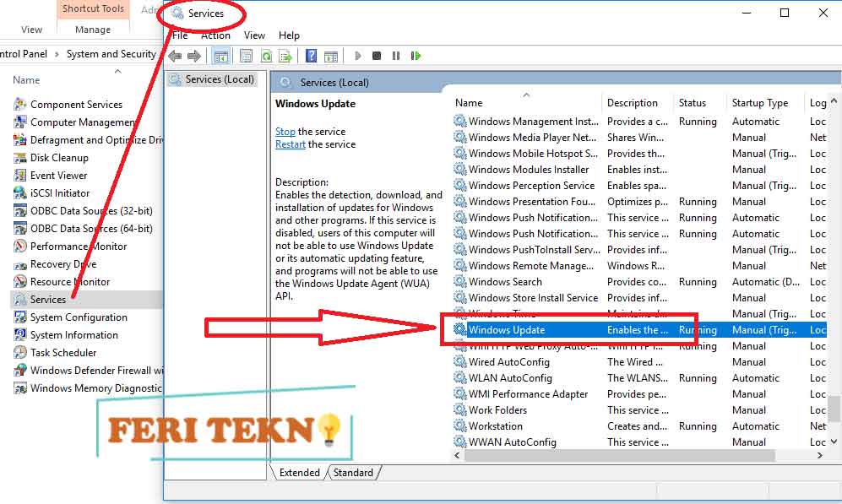This screenshot has height=504, width=842.
Task: Open Performance Monitor in Administrative Tools list
Action: (x=70, y=246)
